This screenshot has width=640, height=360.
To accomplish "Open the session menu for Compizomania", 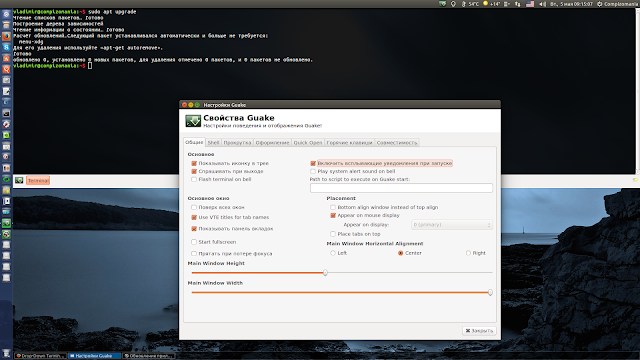I will [x=618, y=4].
